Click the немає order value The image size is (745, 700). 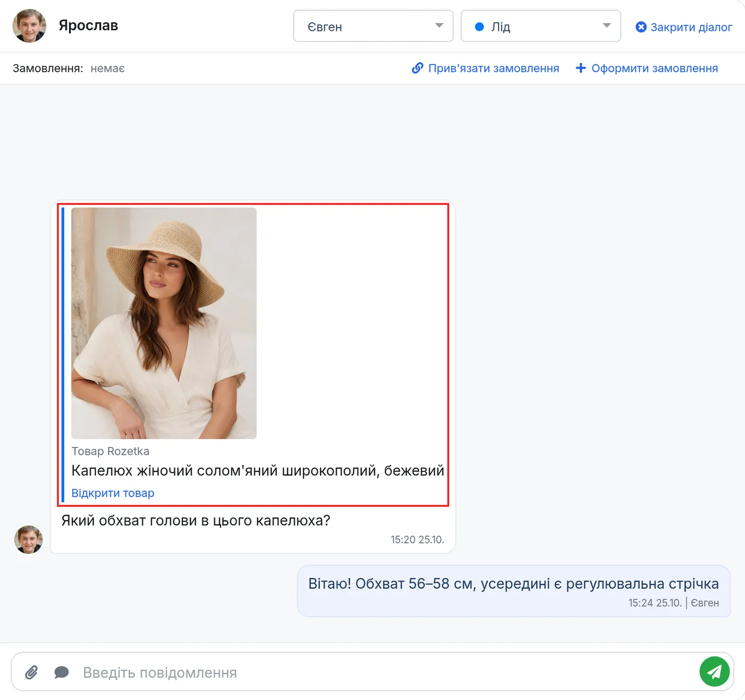[107, 68]
